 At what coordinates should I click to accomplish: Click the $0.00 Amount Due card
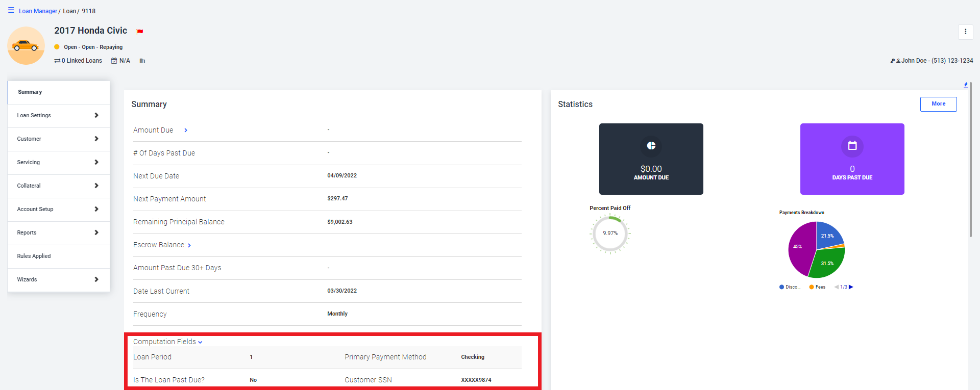(651, 159)
